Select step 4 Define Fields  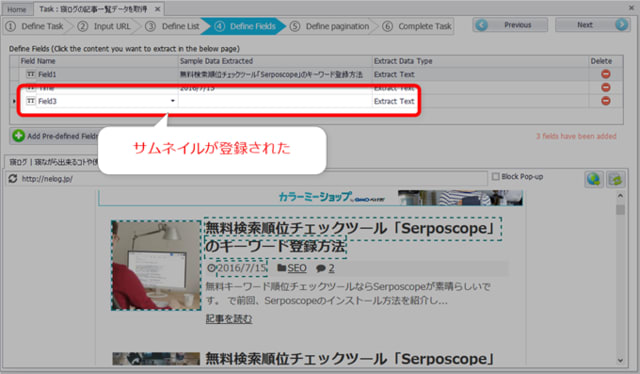246,26
